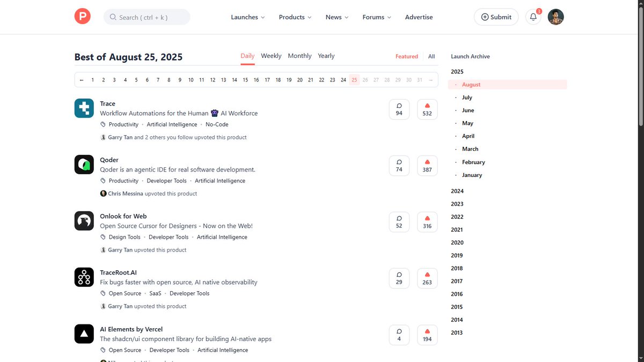The image size is (644, 362).
Task: Switch to the Yearly tab
Action: [x=326, y=56]
